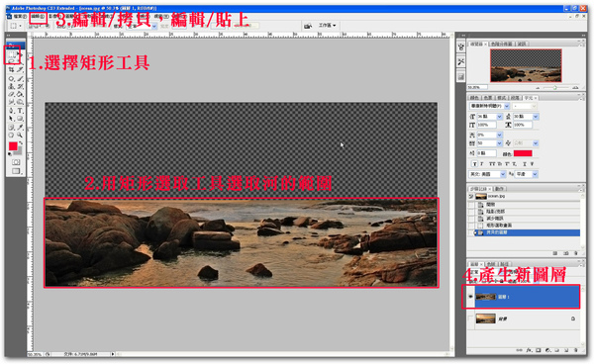Screen dimensions: 594x364
Task: Add layer mask icon in Layers panel
Action: point(538,350)
